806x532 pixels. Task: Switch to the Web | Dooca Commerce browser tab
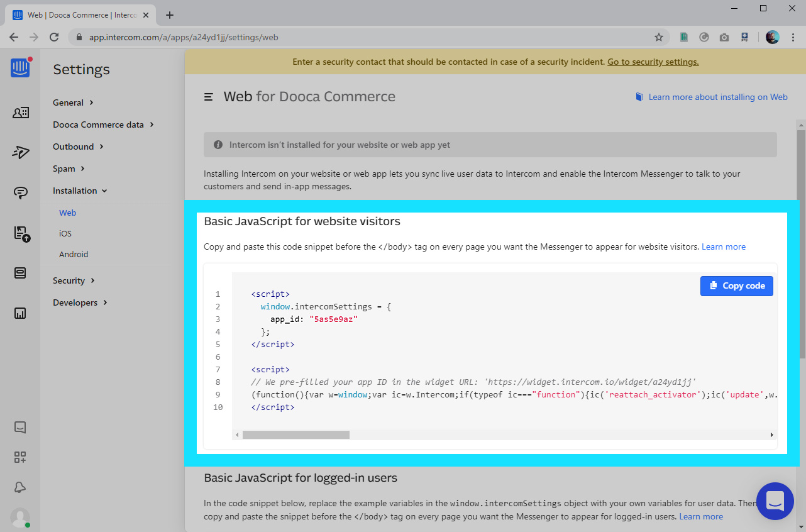[81, 15]
